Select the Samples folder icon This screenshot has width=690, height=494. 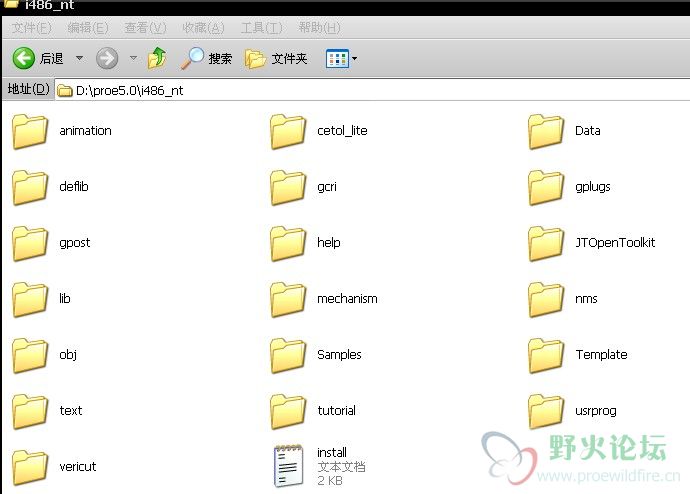(x=288, y=355)
